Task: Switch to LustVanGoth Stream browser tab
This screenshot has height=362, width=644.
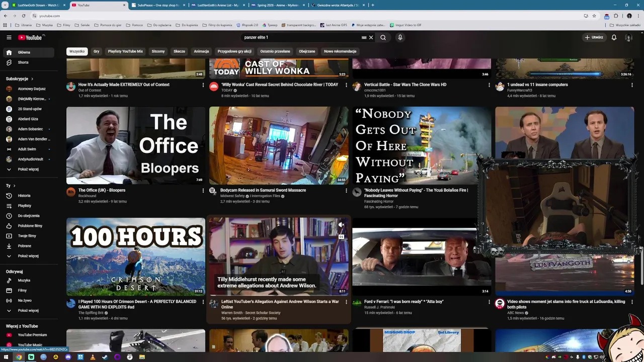Action: point(38,5)
